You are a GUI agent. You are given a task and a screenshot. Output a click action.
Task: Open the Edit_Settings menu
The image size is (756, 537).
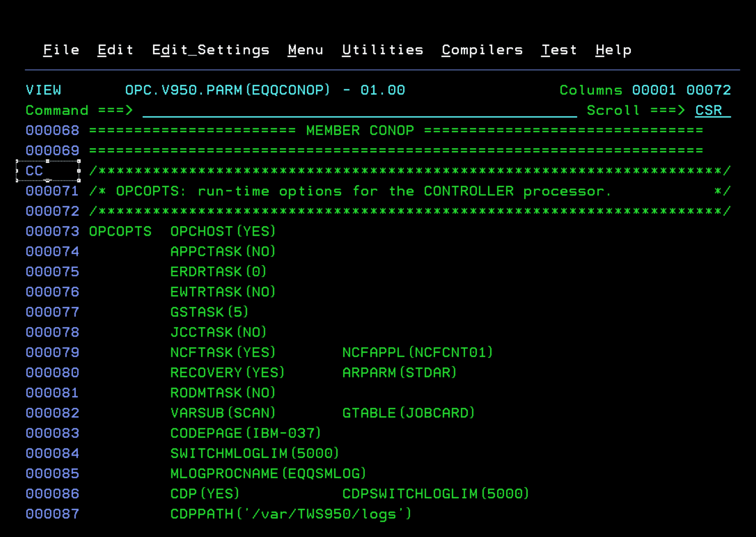point(211,49)
